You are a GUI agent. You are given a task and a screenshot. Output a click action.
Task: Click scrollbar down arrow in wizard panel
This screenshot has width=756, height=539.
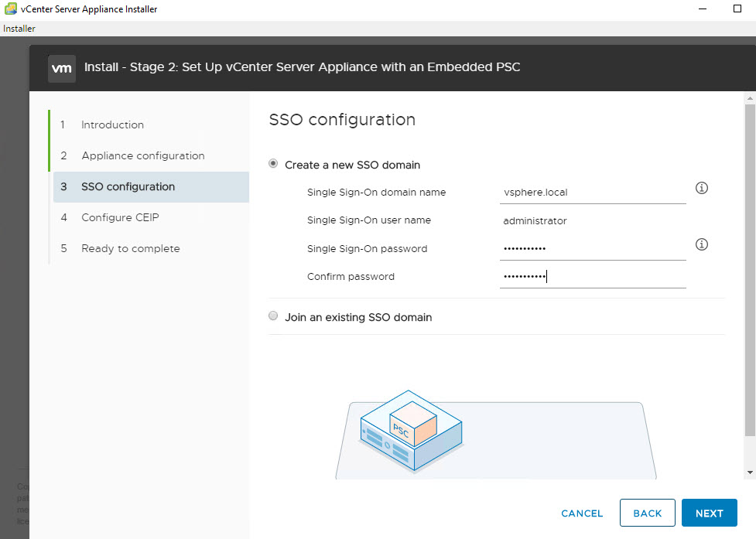point(750,472)
